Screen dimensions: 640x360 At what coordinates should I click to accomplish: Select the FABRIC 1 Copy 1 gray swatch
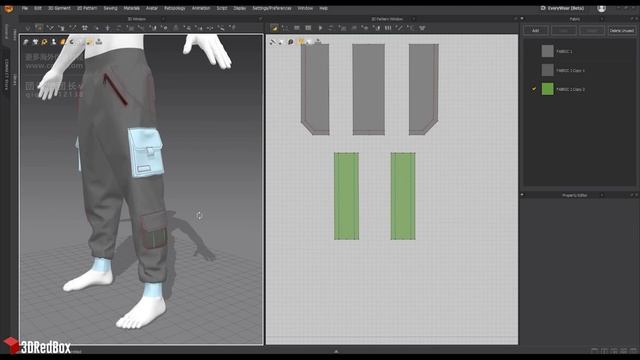pos(547,70)
